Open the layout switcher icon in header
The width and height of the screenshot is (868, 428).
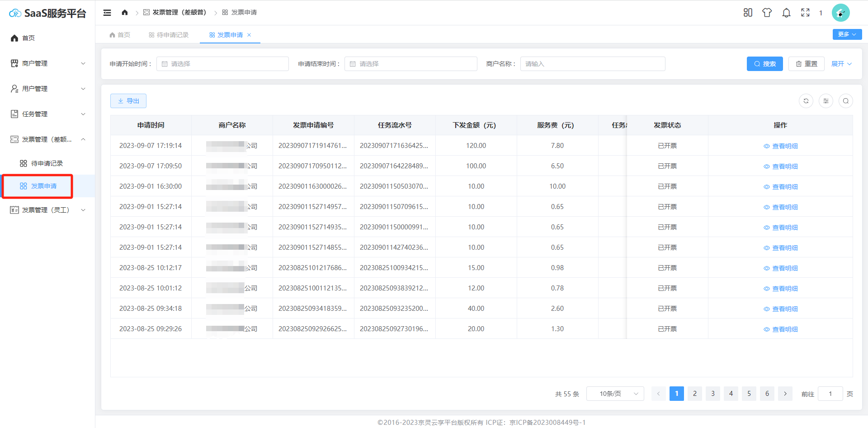[x=748, y=13]
